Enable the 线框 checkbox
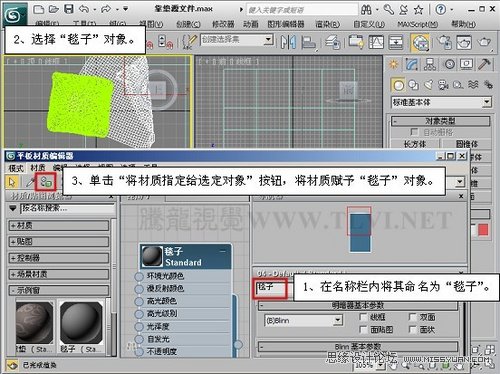The width and height of the screenshot is (500, 374). 364,317
